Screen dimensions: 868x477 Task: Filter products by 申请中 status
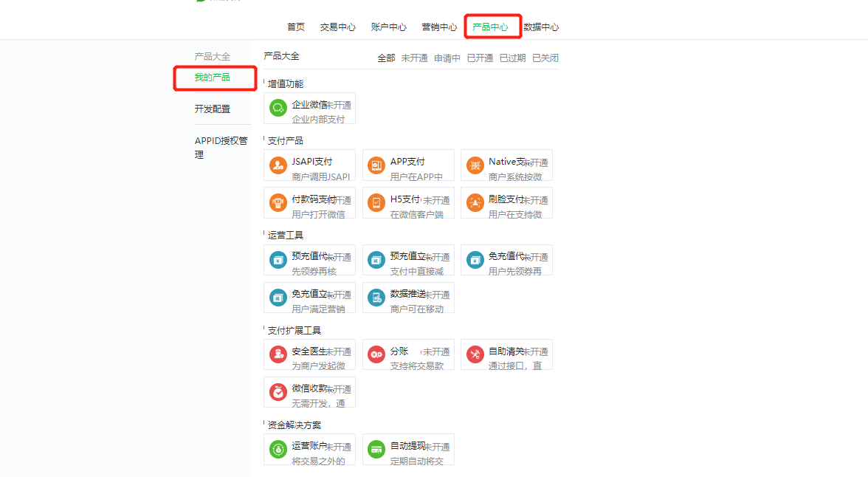(x=447, y=58)
